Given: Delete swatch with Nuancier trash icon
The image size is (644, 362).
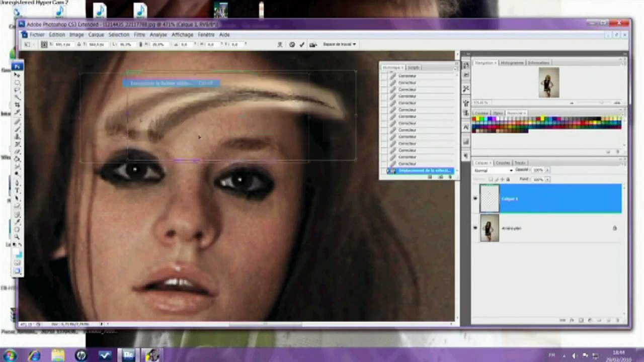Looking at the screenshot, I should [x=617, y=151].
